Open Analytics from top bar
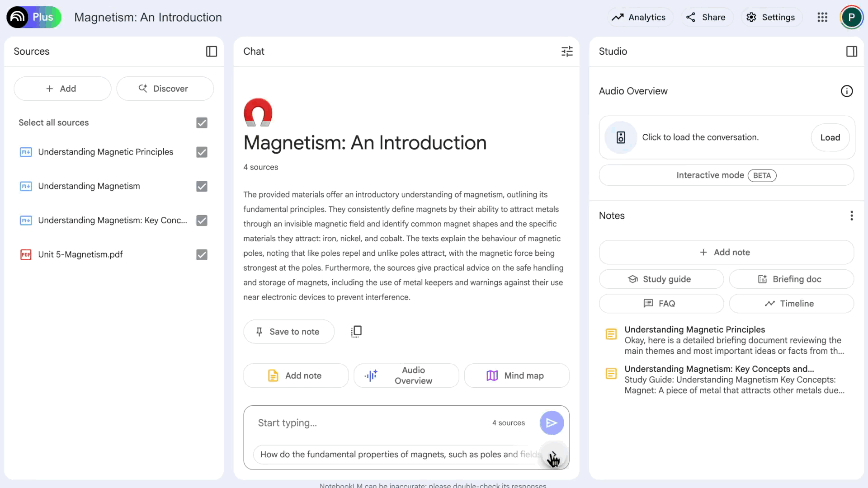 coord(639,17)
